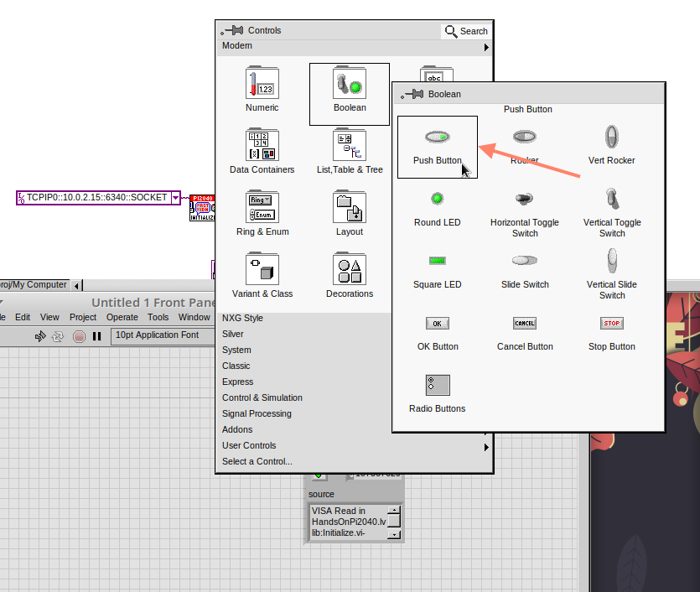This screenshot has height=592, width=700.
Task: Select the Vert Rocker control
Action: coord(612,147)
